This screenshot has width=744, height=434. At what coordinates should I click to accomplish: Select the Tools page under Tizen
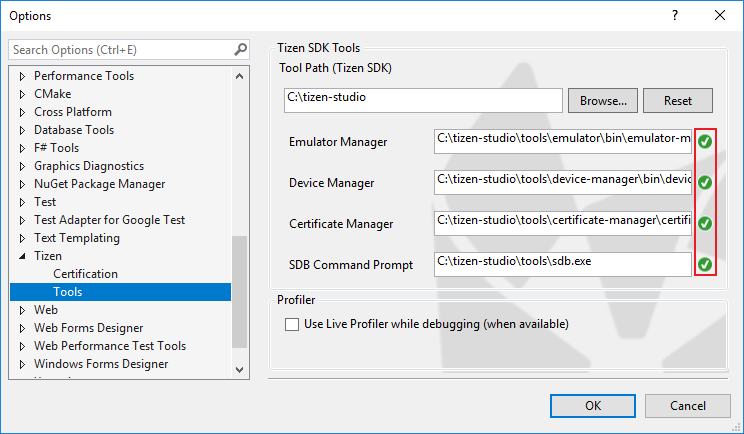[x=121, y=292]
